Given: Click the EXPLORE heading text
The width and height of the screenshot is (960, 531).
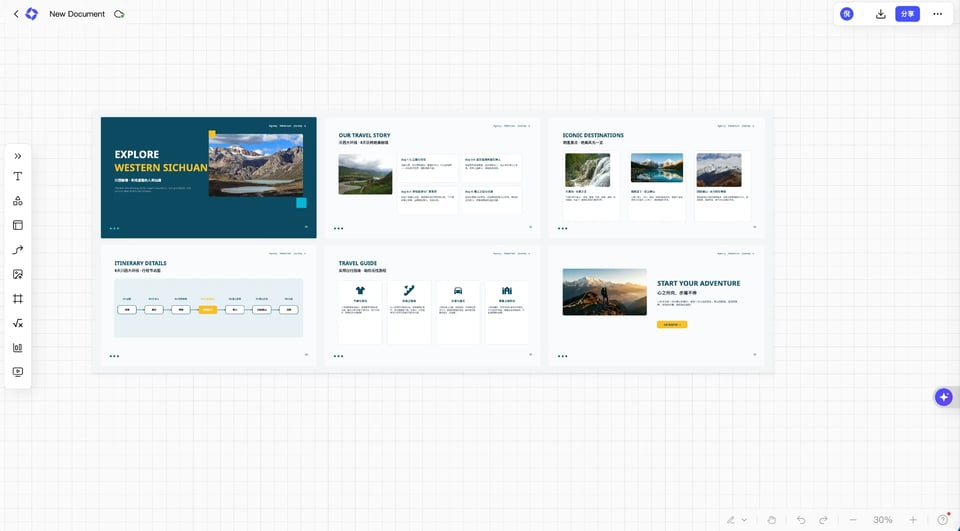Looking at the screenshot, I should (x=137, y=154).
